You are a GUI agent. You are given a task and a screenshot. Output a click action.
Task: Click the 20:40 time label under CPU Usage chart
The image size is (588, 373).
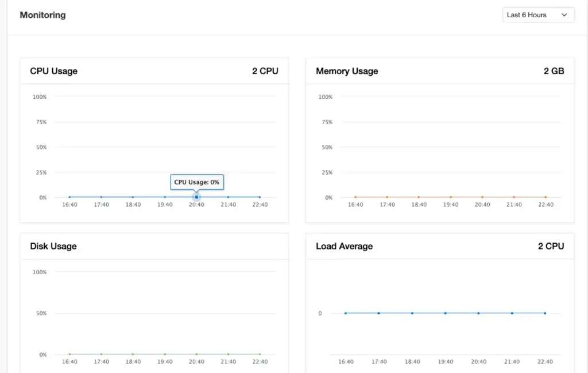196,205
